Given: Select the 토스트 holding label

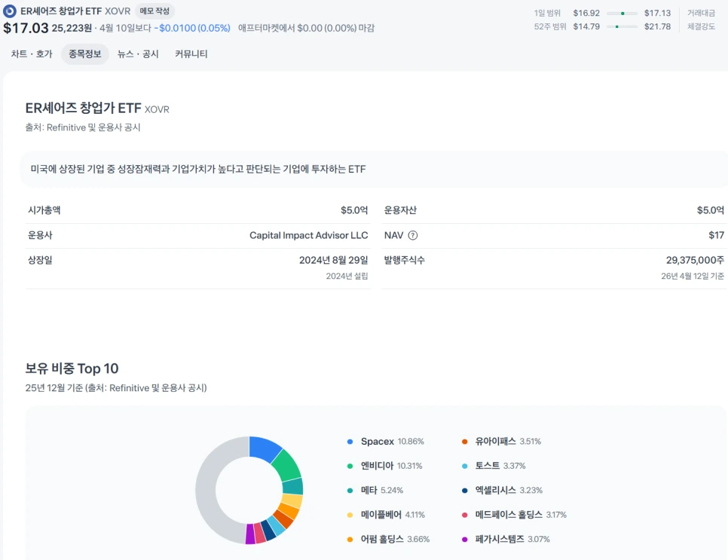Looking at the screenshot, I should 488,466.
